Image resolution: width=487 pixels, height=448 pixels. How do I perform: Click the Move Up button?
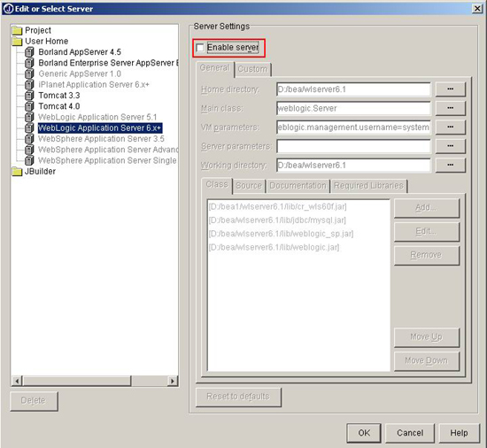pos(427,337)
